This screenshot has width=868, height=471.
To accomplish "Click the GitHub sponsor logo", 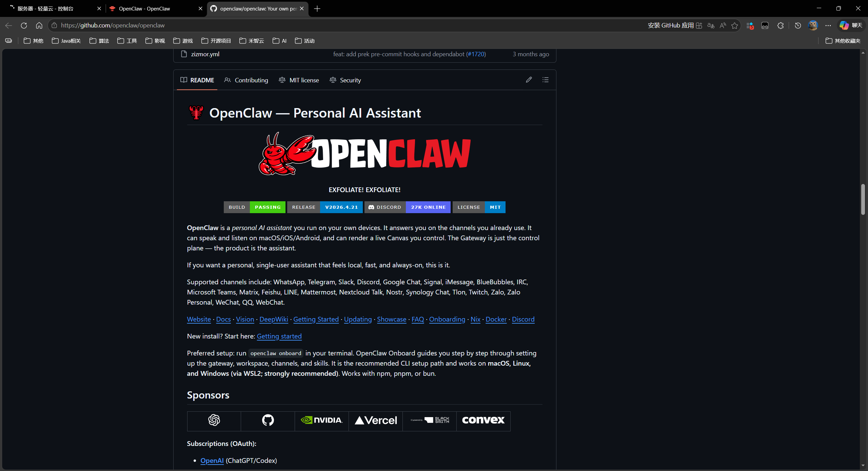I will 268,421.
